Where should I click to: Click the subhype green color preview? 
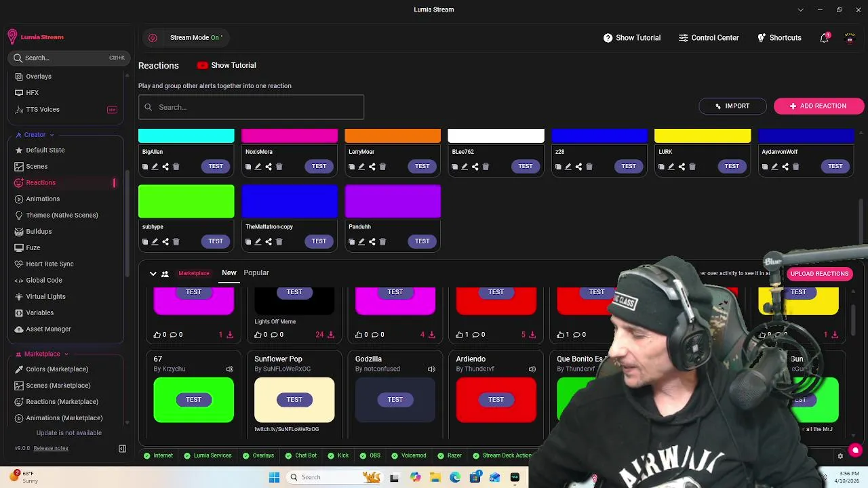(186, 202)
